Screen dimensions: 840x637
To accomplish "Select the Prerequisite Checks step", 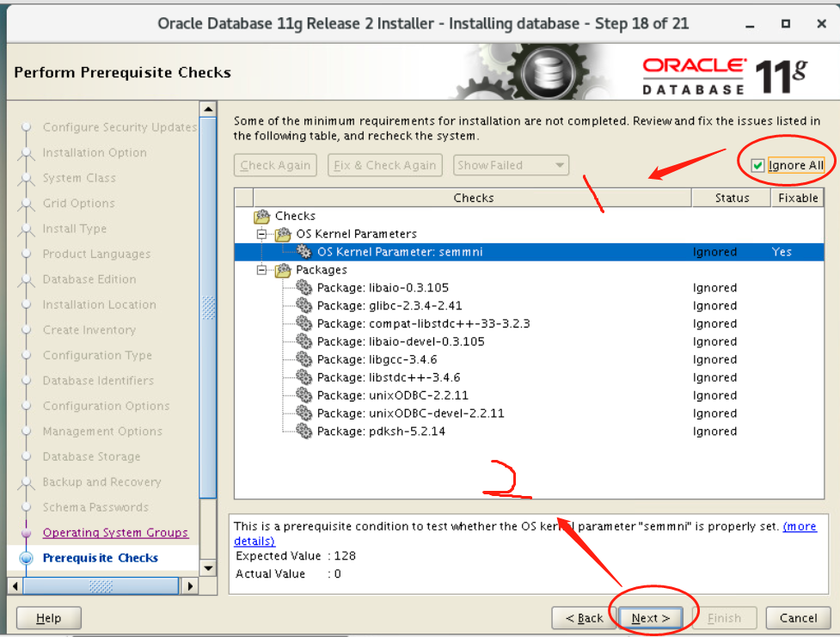I will pyautogui.click(x=101, y=558).
